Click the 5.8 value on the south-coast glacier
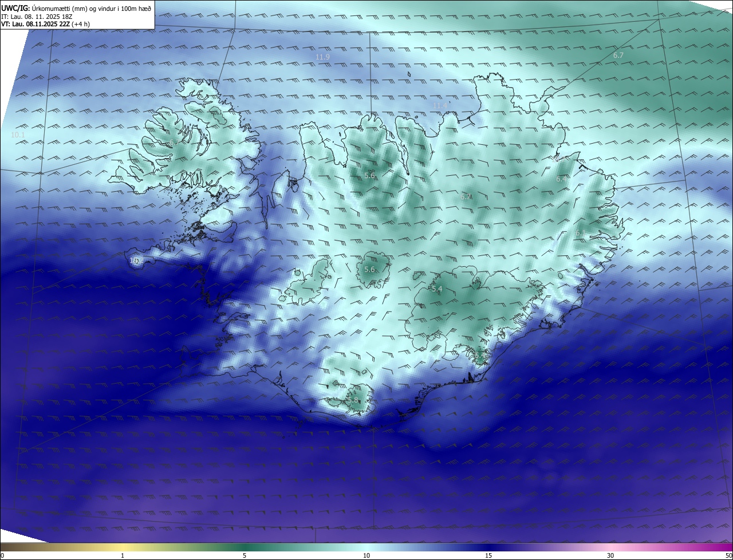Image resolution: width=733 pixels, height=560 pixels. [353, 400]
